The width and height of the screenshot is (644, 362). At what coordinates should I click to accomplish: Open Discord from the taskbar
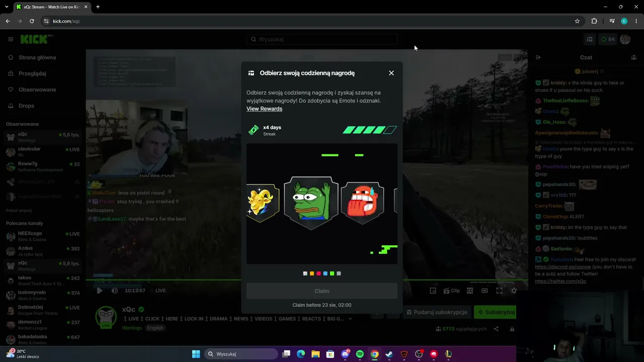tap(345, 354)
